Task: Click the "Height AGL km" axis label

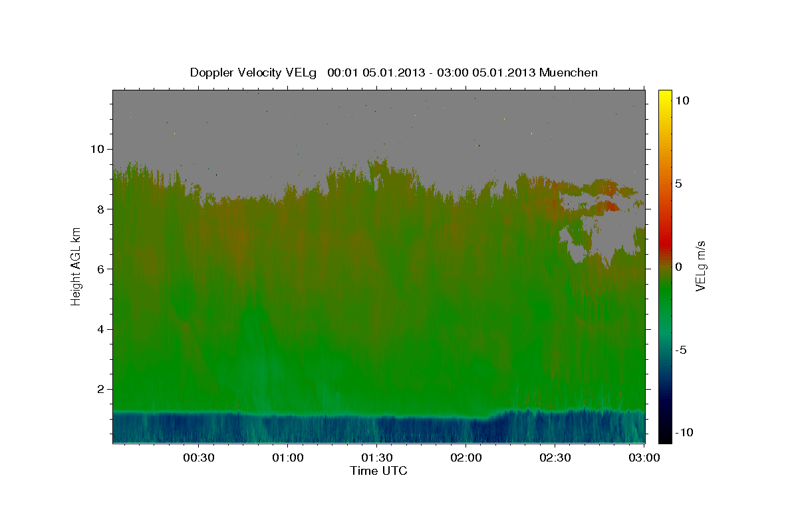Action: click(x=76, y=267)
